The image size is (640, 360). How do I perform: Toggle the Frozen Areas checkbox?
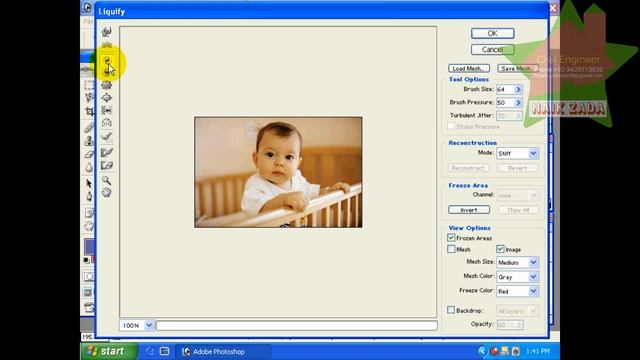451,238
